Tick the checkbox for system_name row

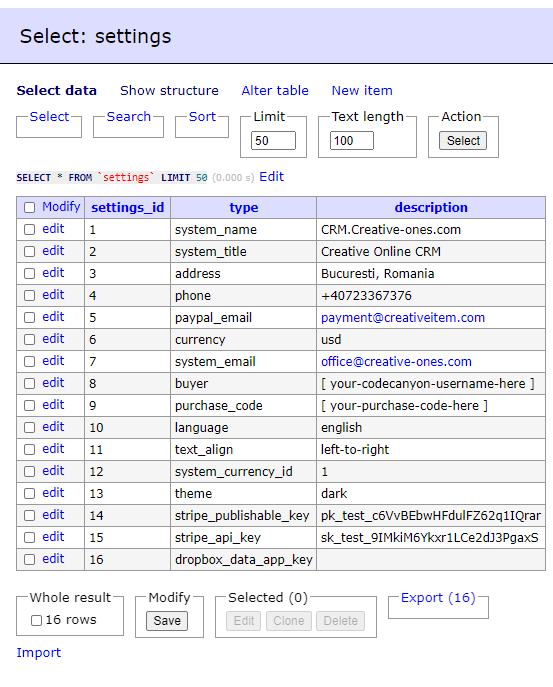click(29, 229)
